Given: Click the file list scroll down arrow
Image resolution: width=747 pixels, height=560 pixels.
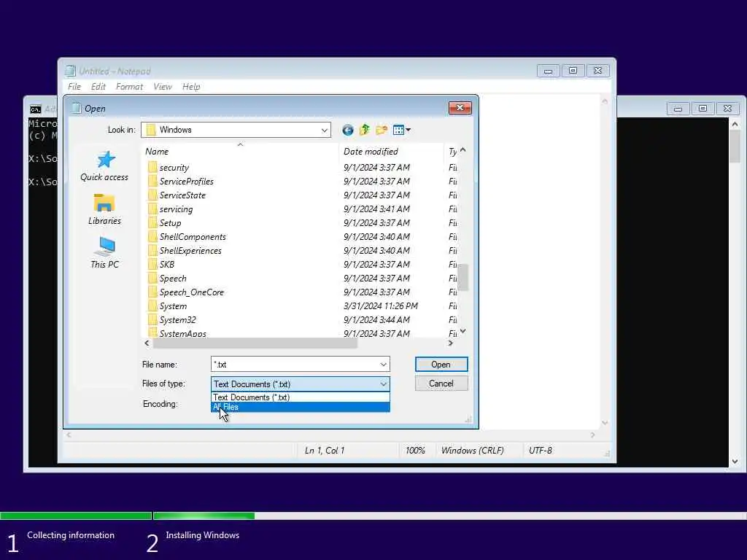Looking at the screenshot, I should pos(462,331).
